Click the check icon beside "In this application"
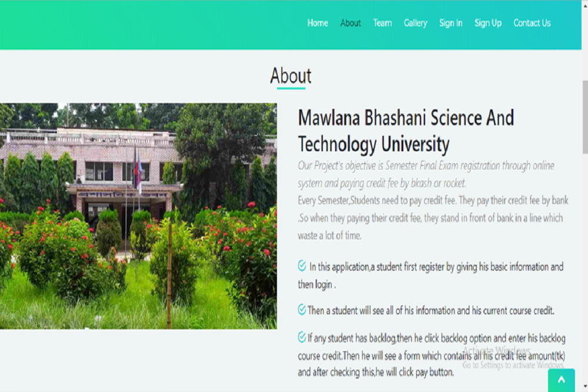 click(x=302, y=266)
